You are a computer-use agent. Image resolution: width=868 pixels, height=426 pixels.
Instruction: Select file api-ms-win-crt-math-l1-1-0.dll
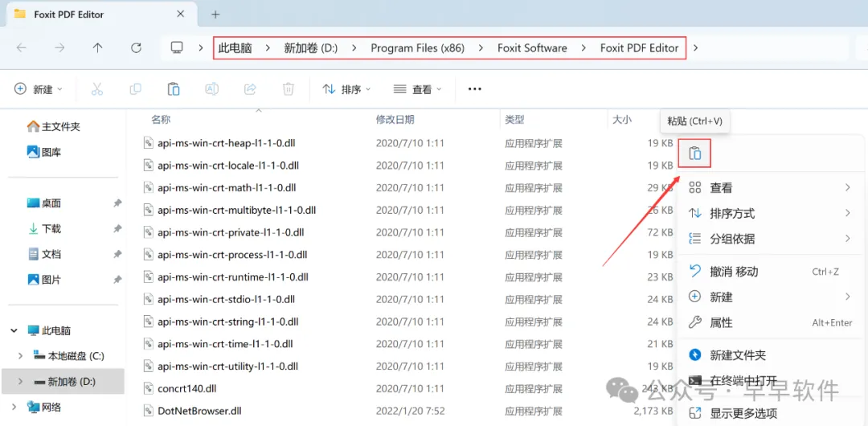pos(227,188)
